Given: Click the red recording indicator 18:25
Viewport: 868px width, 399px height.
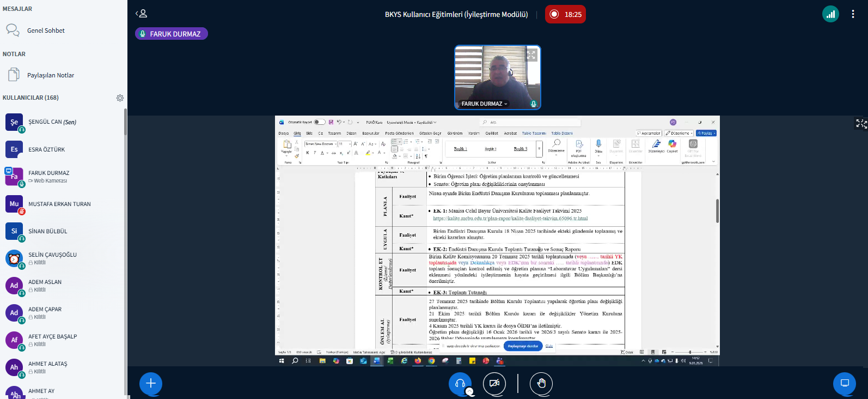Looking at the screenshot, I should pyautogui.click(x=565, y=14).
